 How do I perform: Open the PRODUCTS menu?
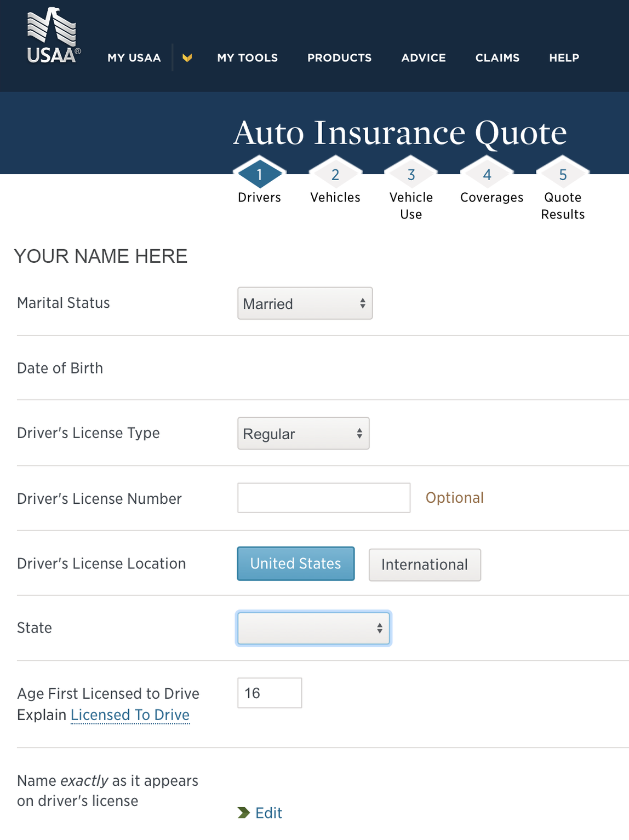339,57
